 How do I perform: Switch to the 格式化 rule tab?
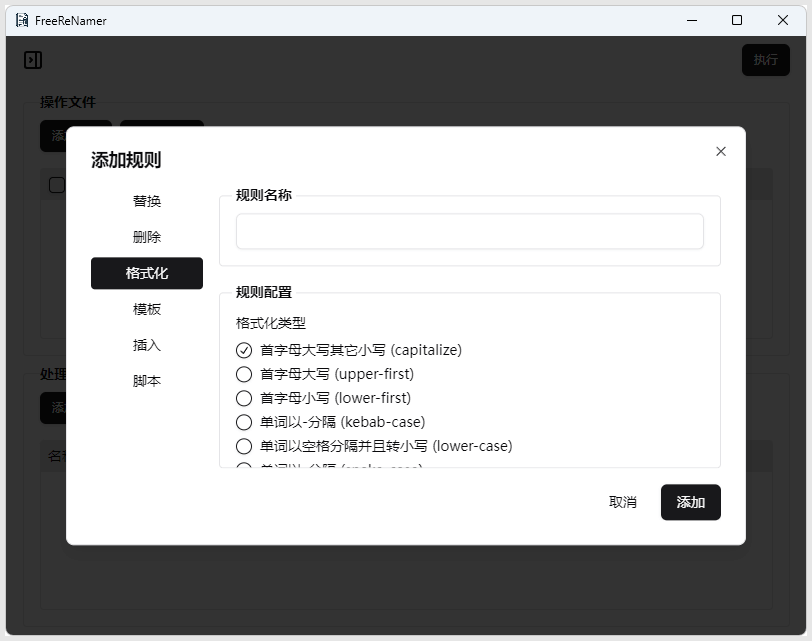[147, 273]
